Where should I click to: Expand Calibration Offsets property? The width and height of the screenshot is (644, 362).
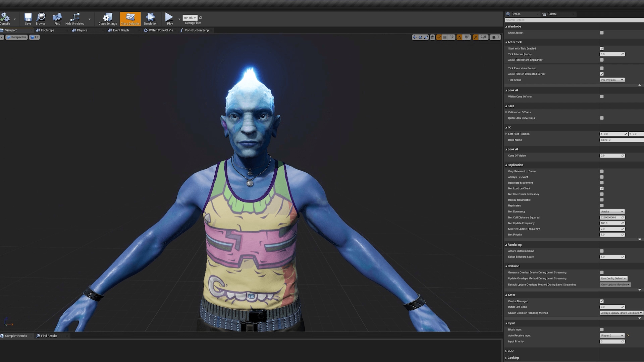[x=506, y=112]
